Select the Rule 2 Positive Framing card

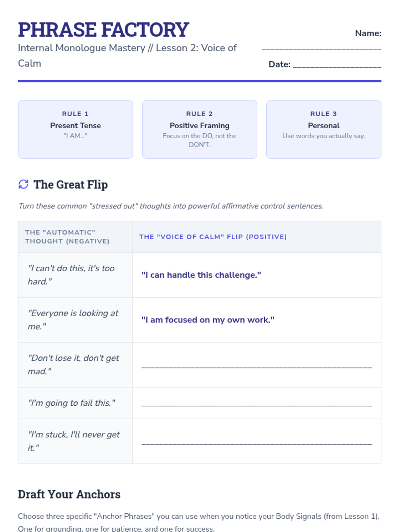[199, 129]
